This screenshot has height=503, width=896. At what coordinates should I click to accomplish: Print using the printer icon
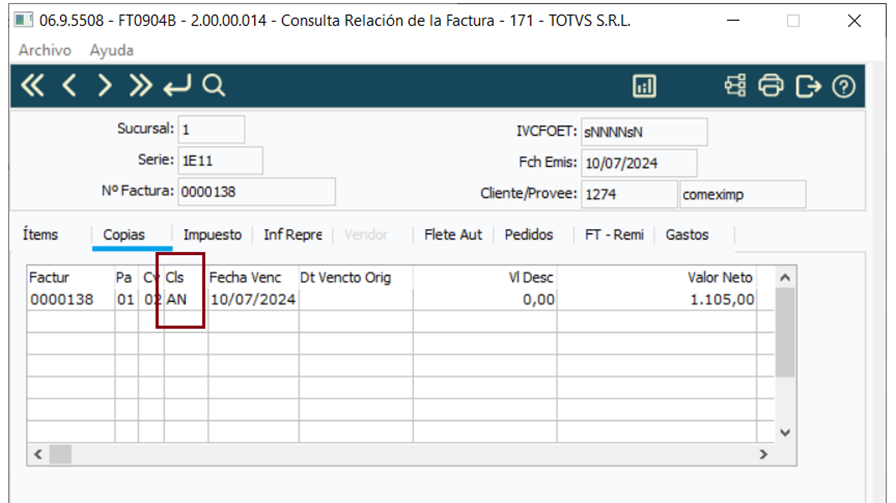click(771, 86)
